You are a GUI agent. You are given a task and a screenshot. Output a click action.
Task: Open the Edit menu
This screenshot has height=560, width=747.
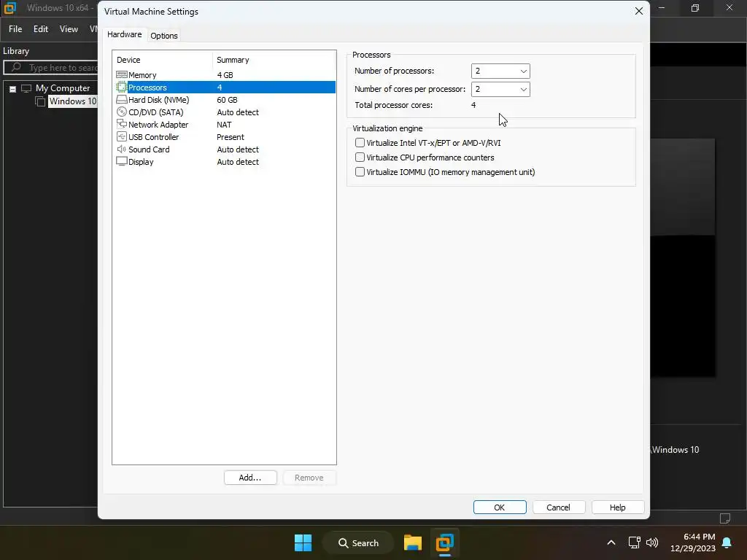pos(41,29)
